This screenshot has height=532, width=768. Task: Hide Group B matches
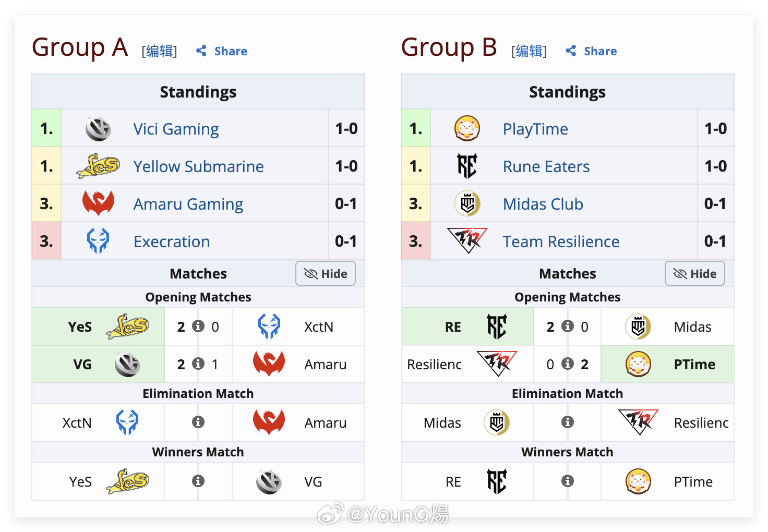click(695, 273)
